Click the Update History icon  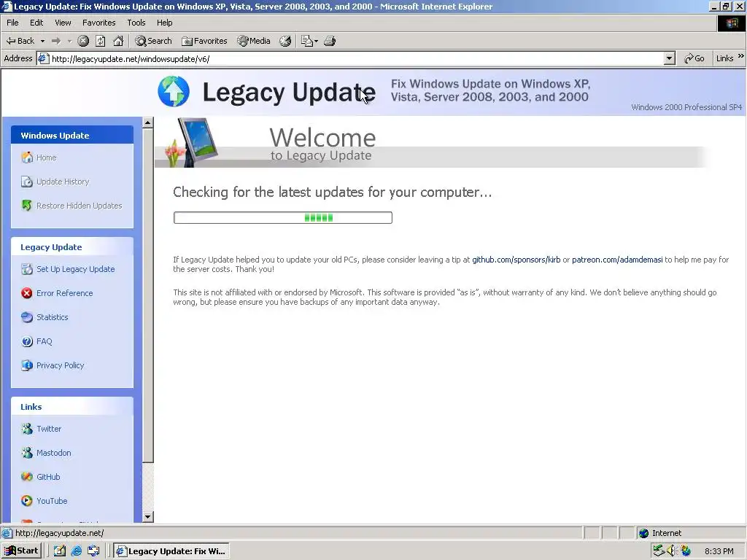27,182
